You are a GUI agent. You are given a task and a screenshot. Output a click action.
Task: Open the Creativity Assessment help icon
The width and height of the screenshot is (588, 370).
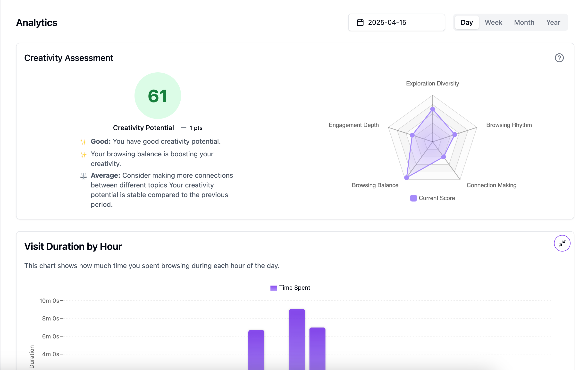(x=559, y=58)
